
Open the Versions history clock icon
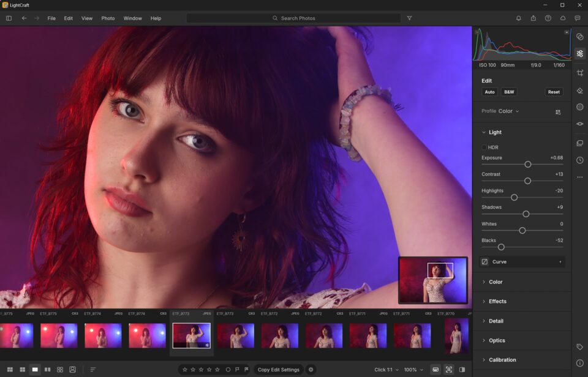tap(580, 160)
